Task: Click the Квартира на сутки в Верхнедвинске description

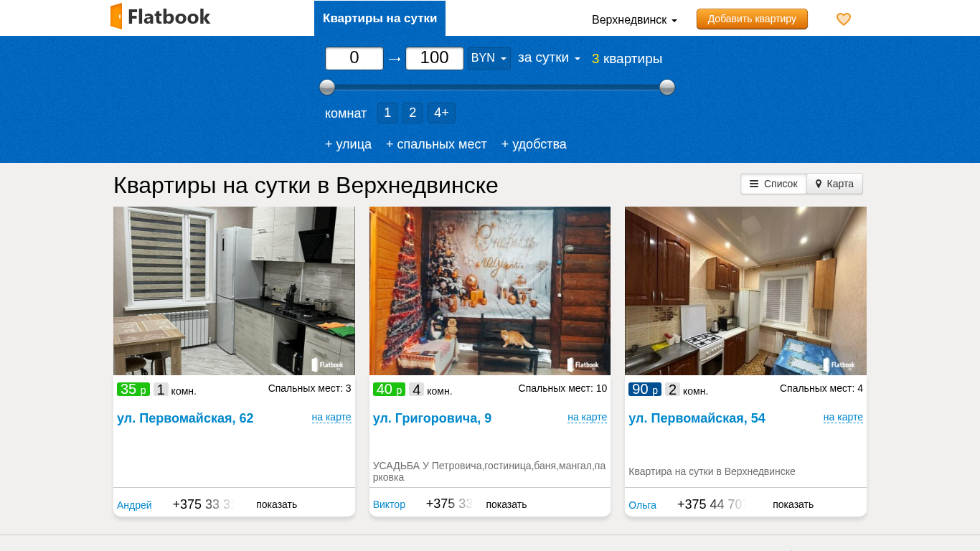Action: click(712, 471)
